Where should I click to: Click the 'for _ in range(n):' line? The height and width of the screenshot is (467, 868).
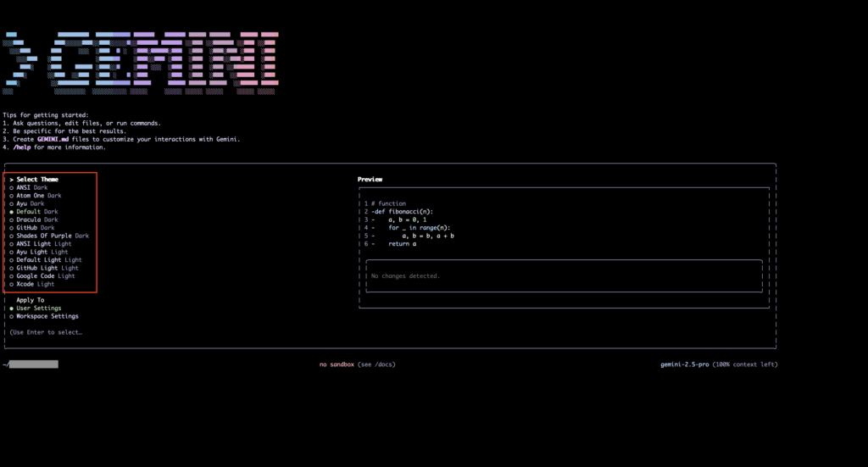[419, 227]
